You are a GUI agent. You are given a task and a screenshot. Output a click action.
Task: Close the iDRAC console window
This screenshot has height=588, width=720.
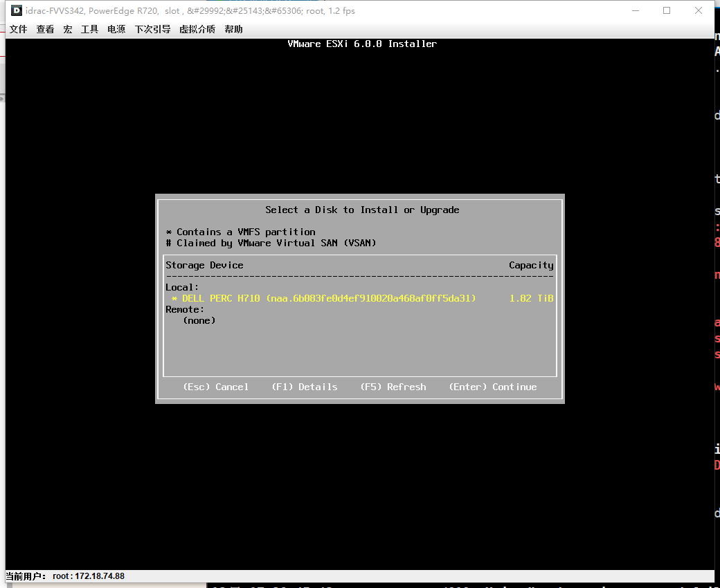tap(699, 10)
